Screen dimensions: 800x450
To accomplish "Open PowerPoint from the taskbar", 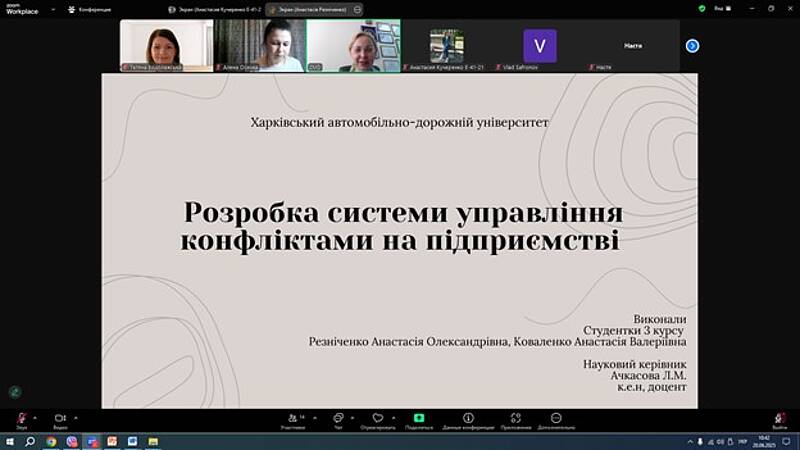I will tap(112, 441).
